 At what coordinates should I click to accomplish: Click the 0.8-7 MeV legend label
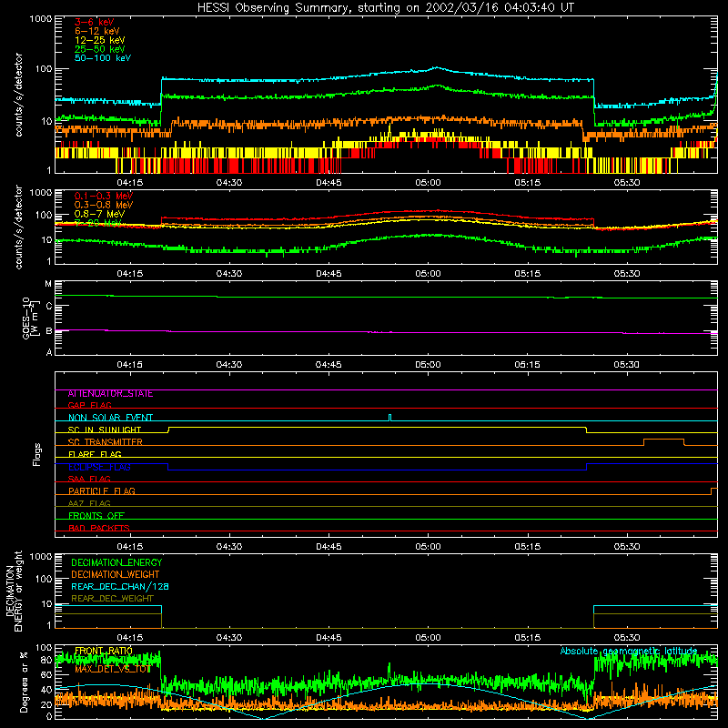click(100, 214)
